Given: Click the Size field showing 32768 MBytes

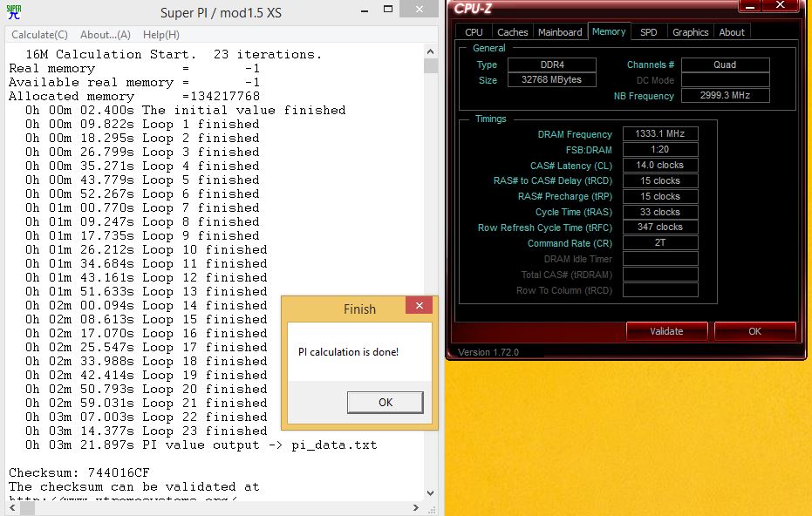Looking at the screenshot, I should (x=551, y=79).
